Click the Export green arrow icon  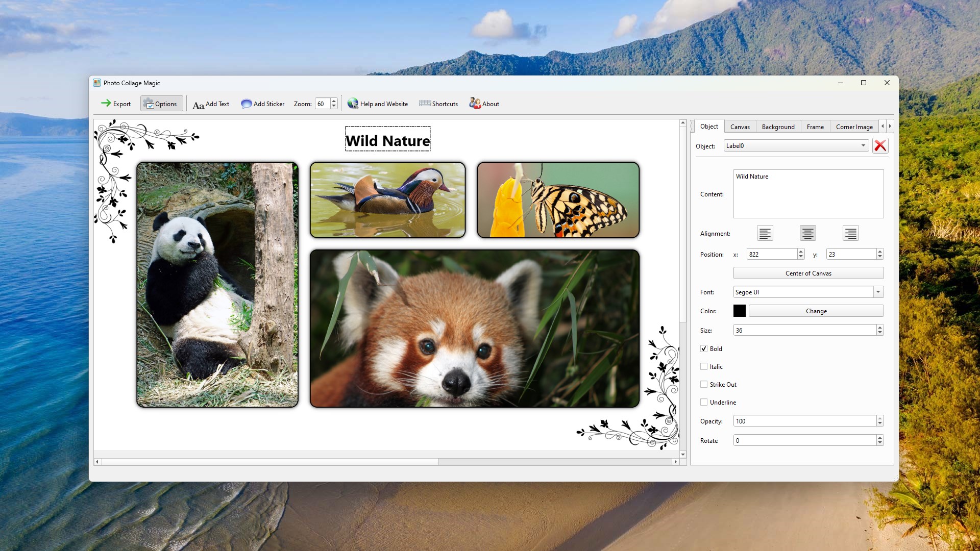tap(106, 103)
